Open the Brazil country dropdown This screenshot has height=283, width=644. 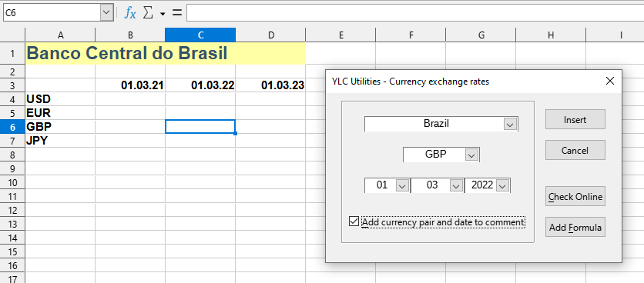[x=510, y=124]
